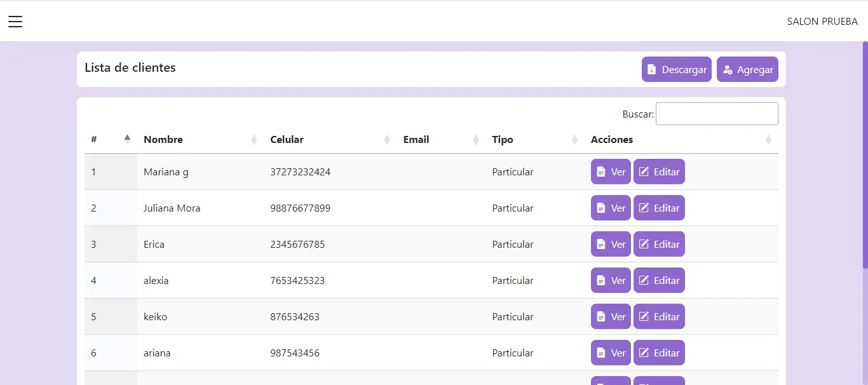View details for Mariana g

pyautogui.click(x=611, y=172)
